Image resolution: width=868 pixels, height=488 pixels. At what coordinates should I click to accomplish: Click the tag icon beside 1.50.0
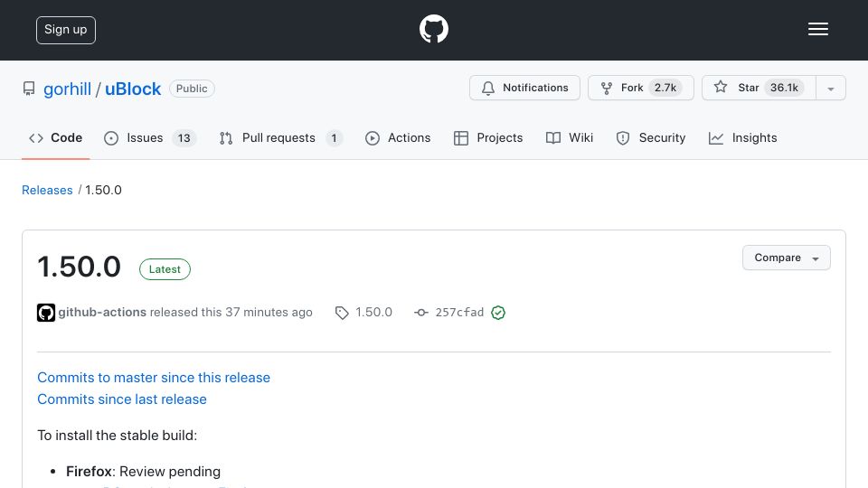coord(342,313)
